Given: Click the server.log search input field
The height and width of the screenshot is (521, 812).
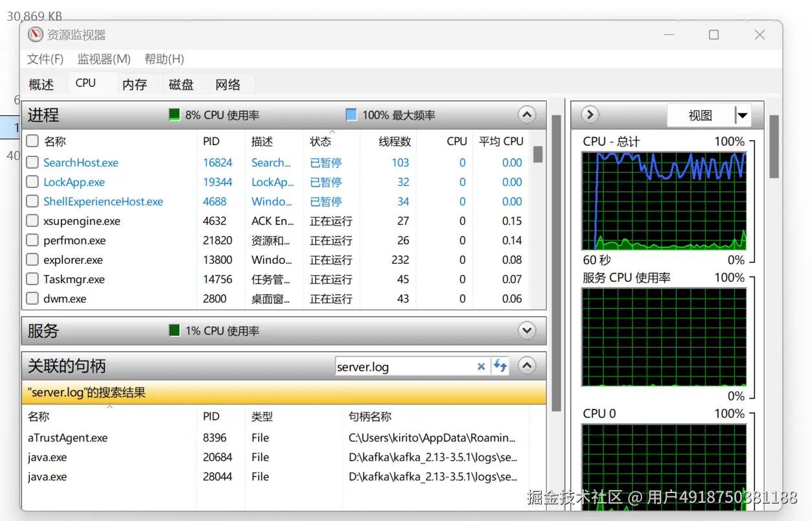Looking at the screenshot, I should 405,367.
